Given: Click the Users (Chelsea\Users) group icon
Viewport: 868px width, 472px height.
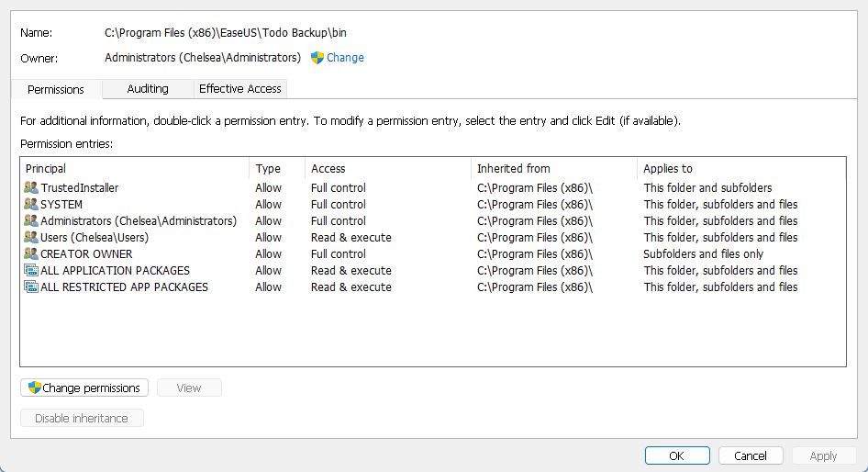Looking at the screenshot, I should tap(31, 238).
